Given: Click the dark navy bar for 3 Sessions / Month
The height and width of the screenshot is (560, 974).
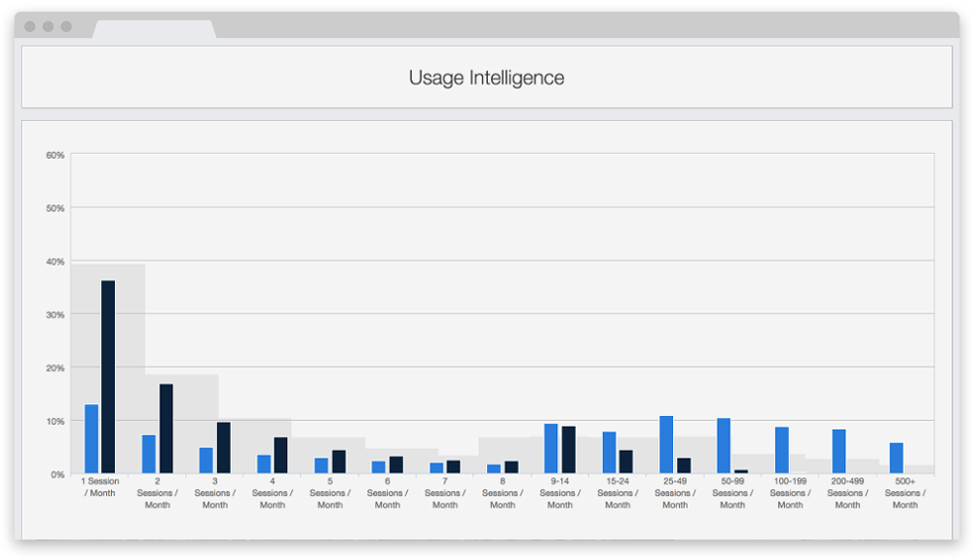Looking at the screenshot, I should coord(224,448).
